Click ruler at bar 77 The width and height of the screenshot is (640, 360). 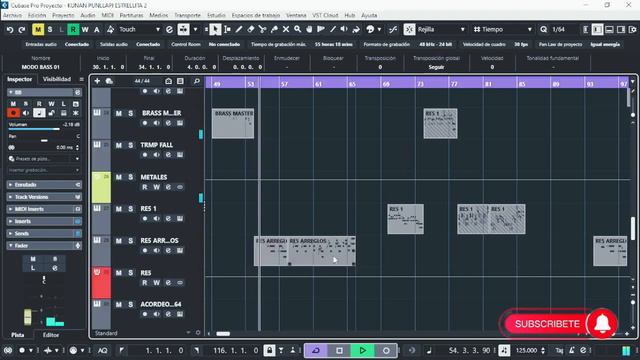[x=454, y=84]
